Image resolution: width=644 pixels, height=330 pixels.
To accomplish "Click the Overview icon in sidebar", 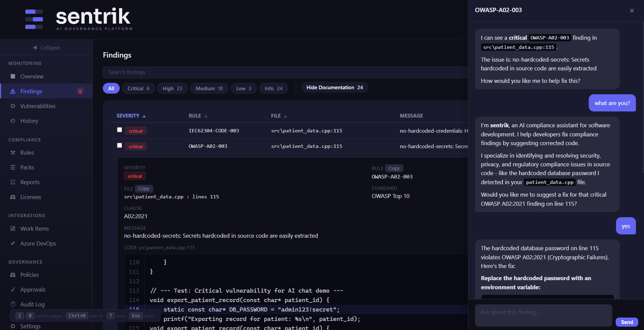I will click(13, 76).
